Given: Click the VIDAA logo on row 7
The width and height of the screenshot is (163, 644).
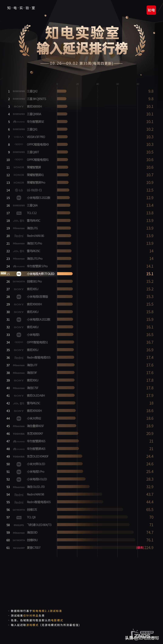Looking at the screenshot, I should 19,137.
